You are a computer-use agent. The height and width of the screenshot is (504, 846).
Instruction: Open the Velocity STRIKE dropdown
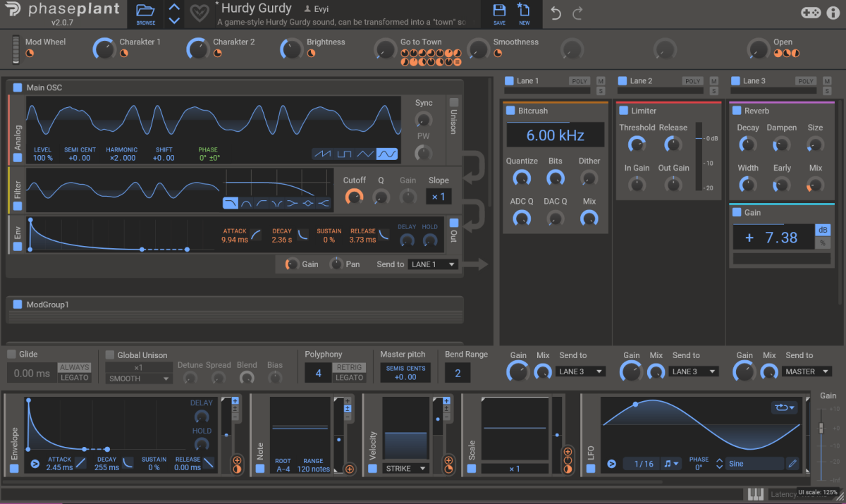(406, 468)
